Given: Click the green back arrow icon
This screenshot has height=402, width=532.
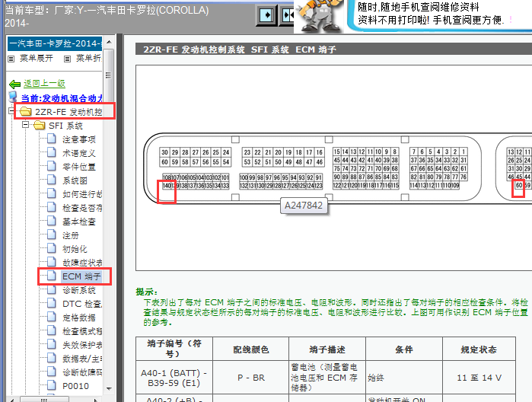Looking at the screenshot, I should [x=14, y=84].
